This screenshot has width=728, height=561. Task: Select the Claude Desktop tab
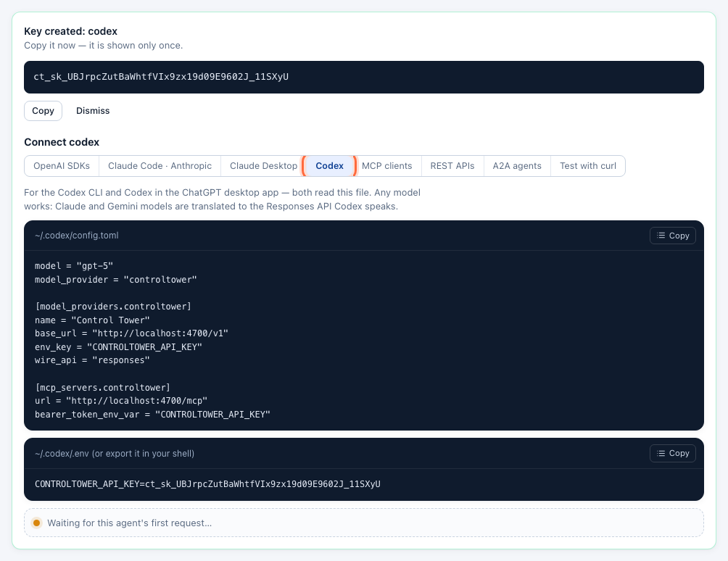click(263, 166)
